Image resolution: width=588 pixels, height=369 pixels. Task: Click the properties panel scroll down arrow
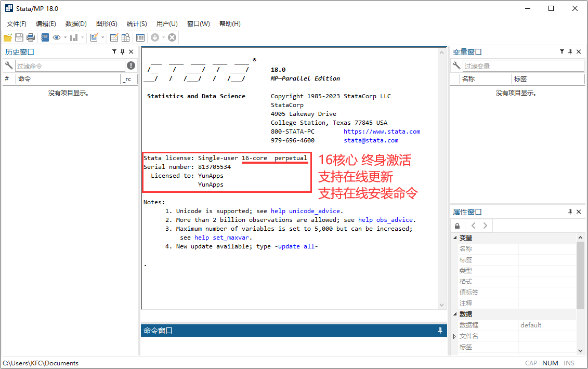click(x=580, y=351)
